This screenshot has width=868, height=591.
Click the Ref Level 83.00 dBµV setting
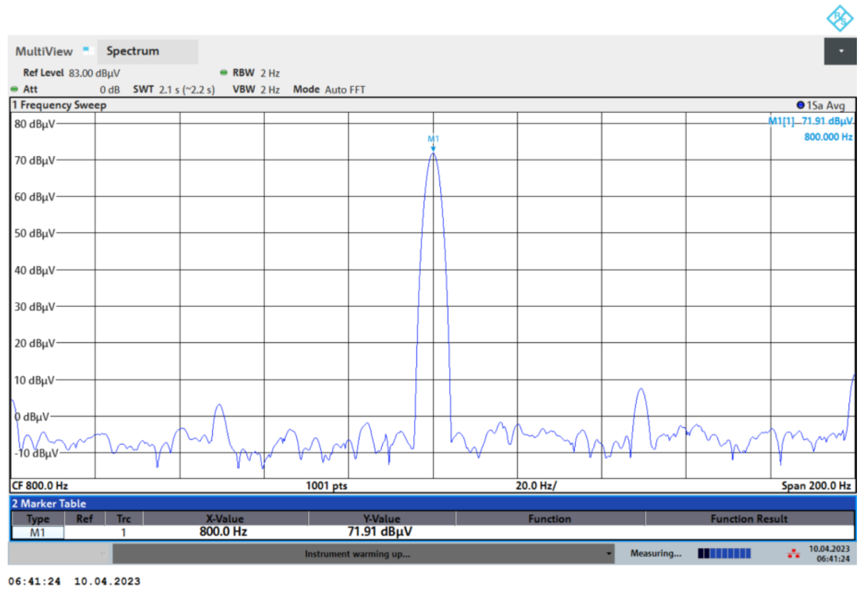[x=71, y=73]
